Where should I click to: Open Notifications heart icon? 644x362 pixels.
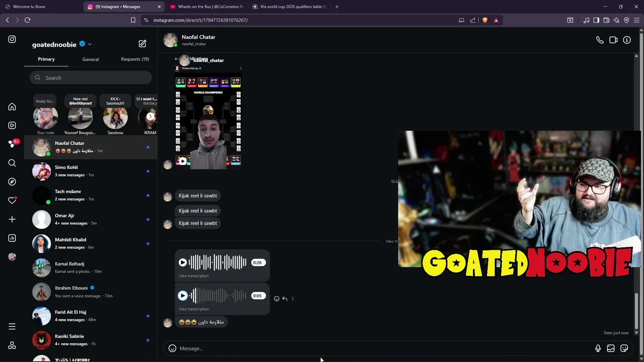point(12,200)
